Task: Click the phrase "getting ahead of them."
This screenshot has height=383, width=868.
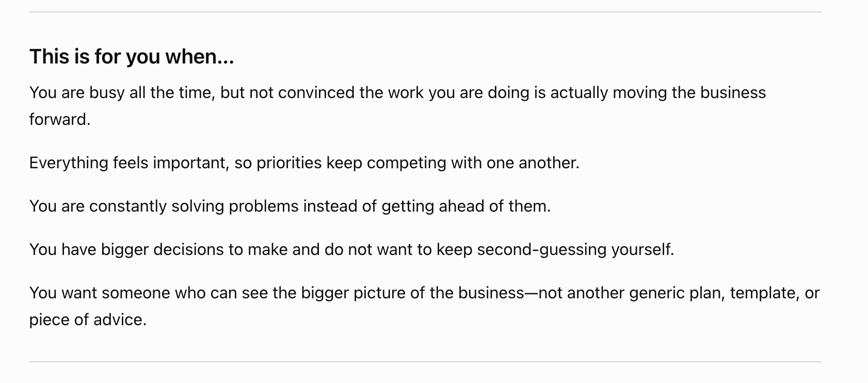Action: [x=466, y=206]
